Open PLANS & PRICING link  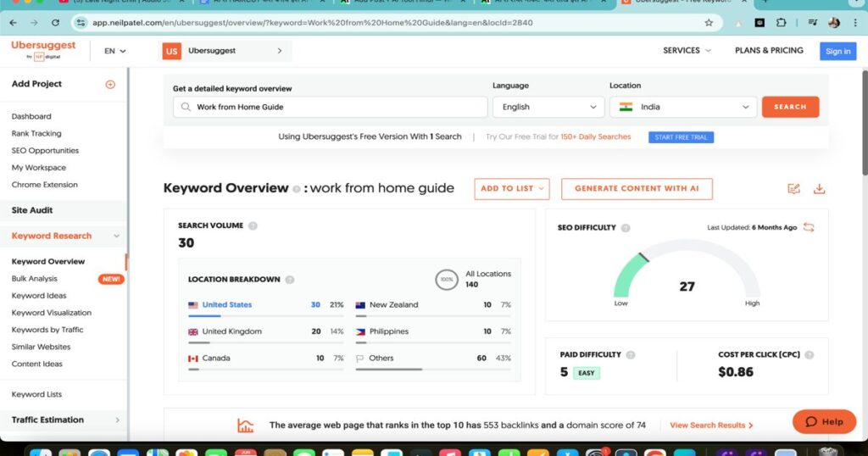click(769, 50)
